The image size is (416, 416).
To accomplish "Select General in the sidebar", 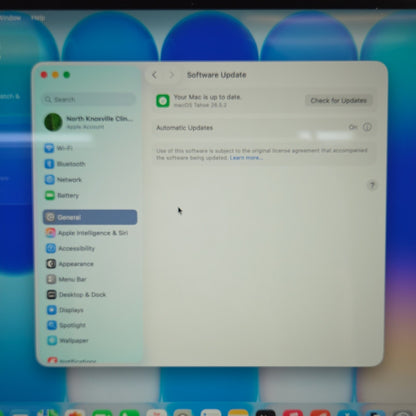I will [x=90, y=217].
